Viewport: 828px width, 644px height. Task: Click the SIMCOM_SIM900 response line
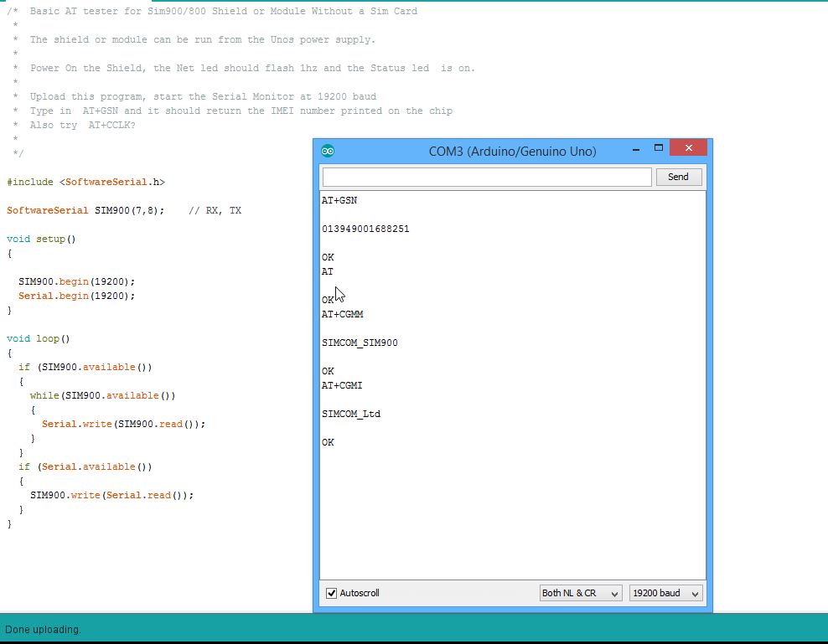click(360, 343)
